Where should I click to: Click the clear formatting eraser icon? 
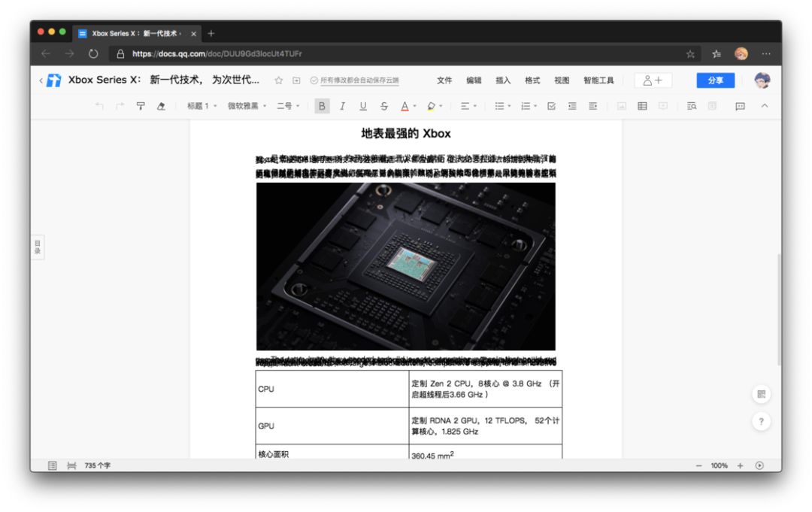161,106
